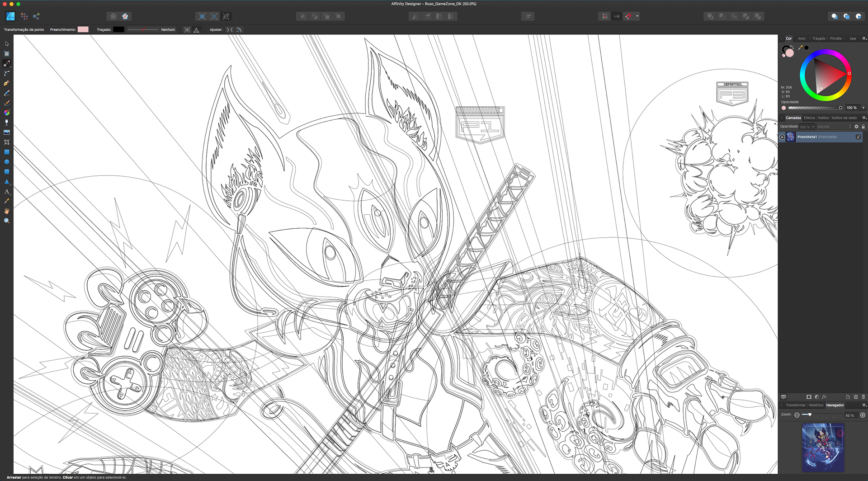Toggle synchronise defaults from selection
Viewport: 868px width, 481px height.
(x=113, y=16)
